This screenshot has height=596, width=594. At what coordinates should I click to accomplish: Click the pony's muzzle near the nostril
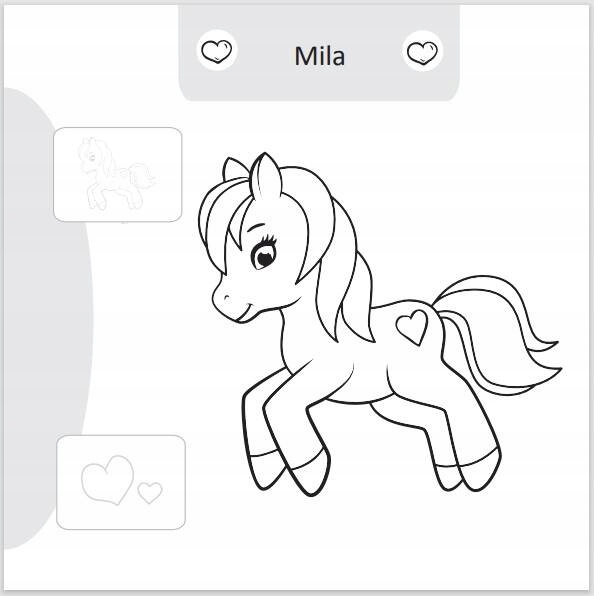tap(228, 300)
